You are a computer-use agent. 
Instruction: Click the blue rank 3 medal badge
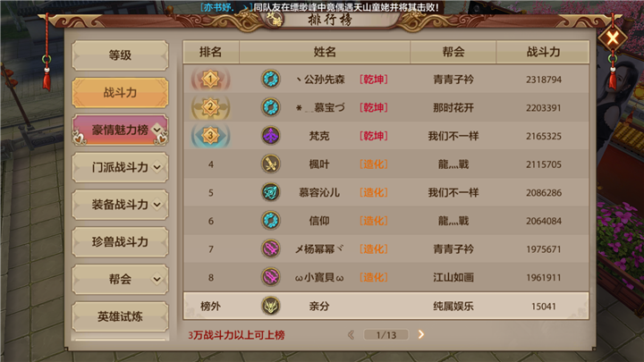click(x=210, y=136)
